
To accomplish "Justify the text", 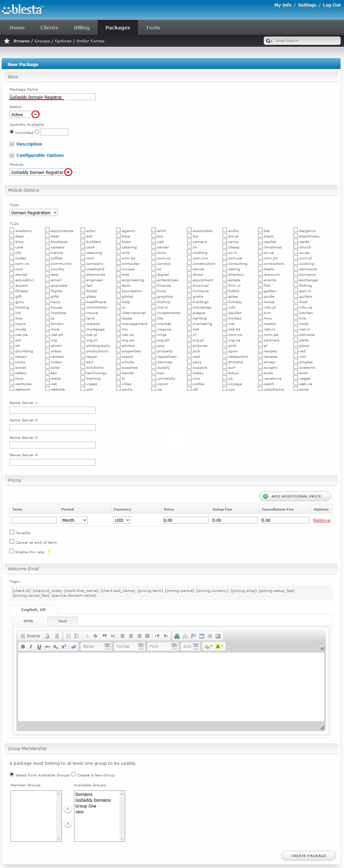I will click(147, 636).
